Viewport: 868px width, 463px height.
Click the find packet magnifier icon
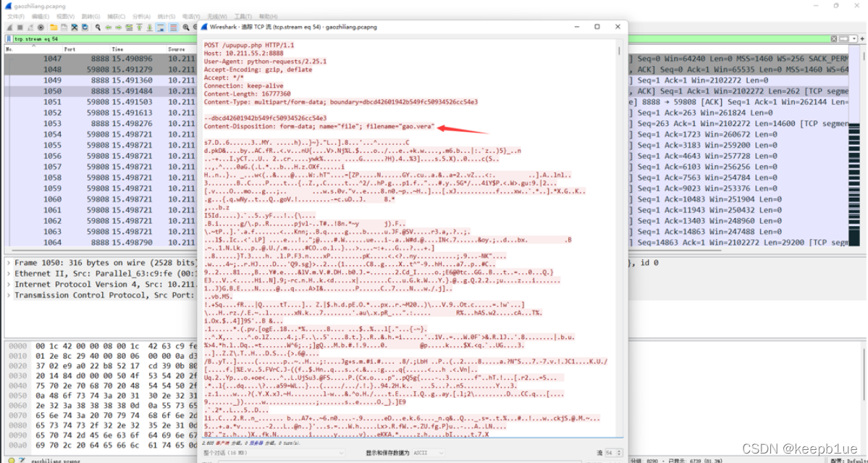tap(98, 28)
